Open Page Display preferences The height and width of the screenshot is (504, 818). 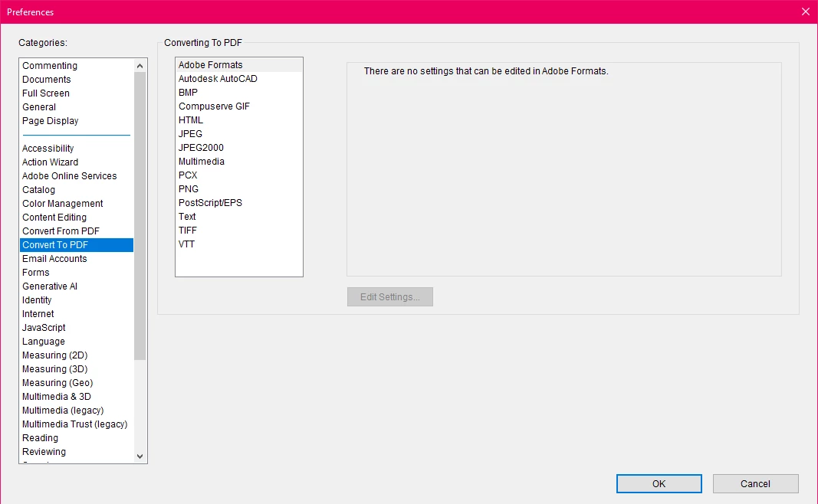pos(77,121)
